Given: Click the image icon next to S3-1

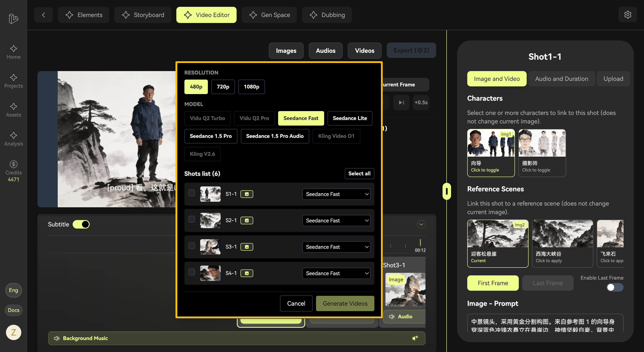Looking at the screenshot, I should point(247,247).
